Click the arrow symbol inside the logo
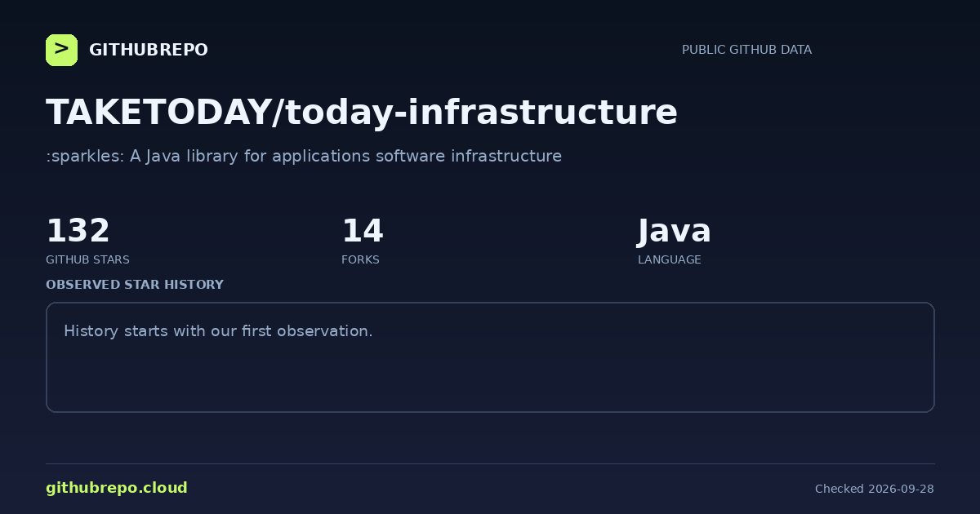The height and width of the screenshot is (514, 980). point(61,49)
